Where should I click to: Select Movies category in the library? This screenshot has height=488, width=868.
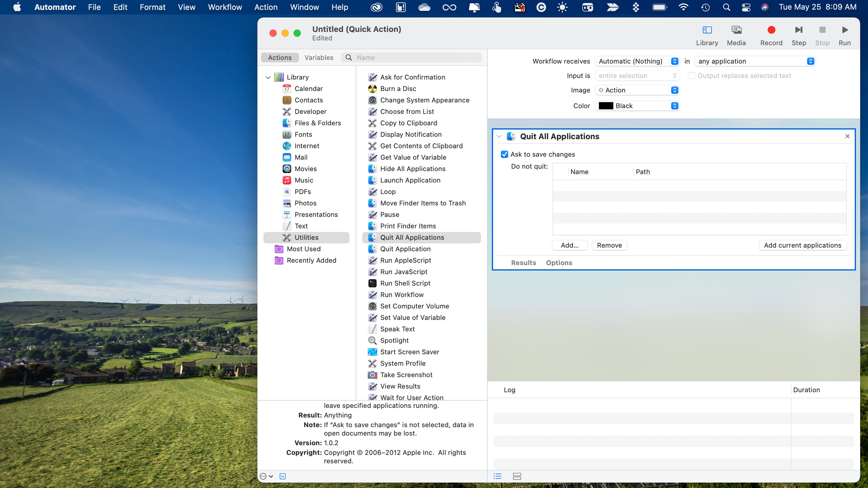click(305, 169)
